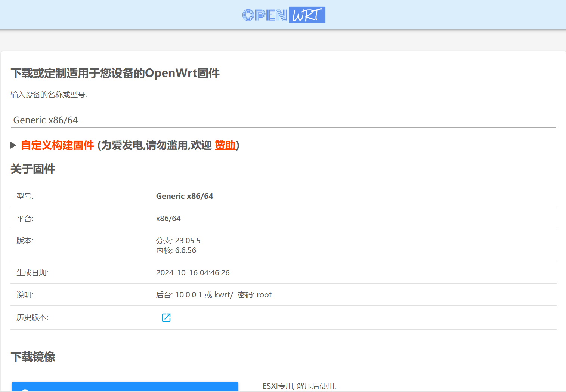The width and height of the screenshot is (566, 392).
Task: Select kernel version text 内核: 6.6.56
Action: [176, 250]
